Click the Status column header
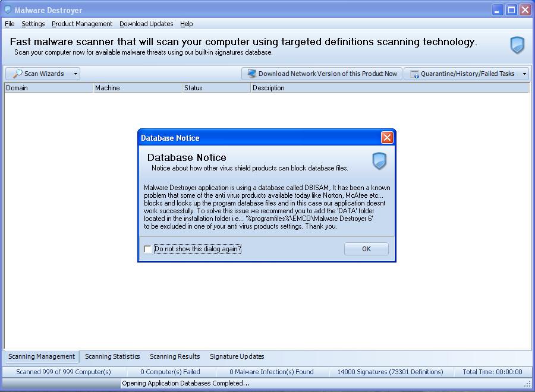The image size is (535, 392). (216, 88)
